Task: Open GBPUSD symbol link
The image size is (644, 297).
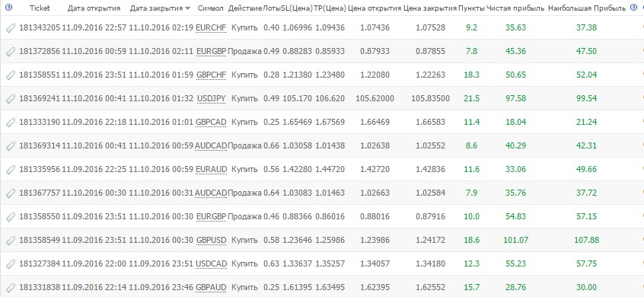Action: [x=211, y=240]
